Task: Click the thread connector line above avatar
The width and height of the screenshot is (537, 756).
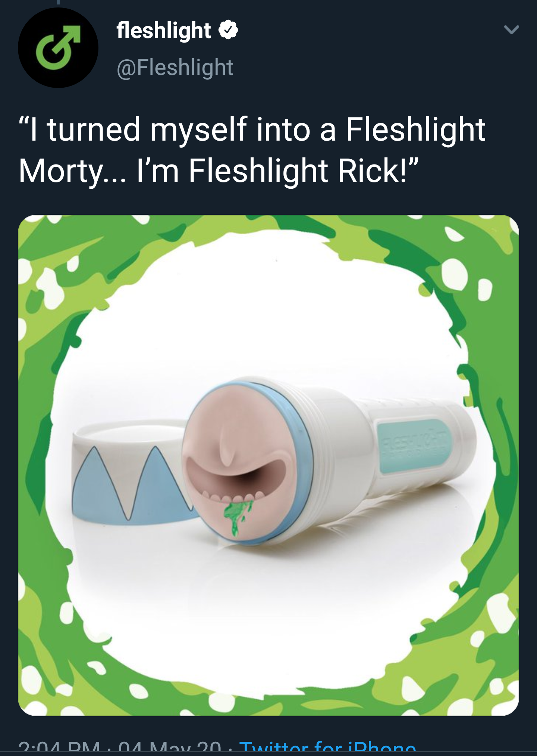Action: click(58, 2)
